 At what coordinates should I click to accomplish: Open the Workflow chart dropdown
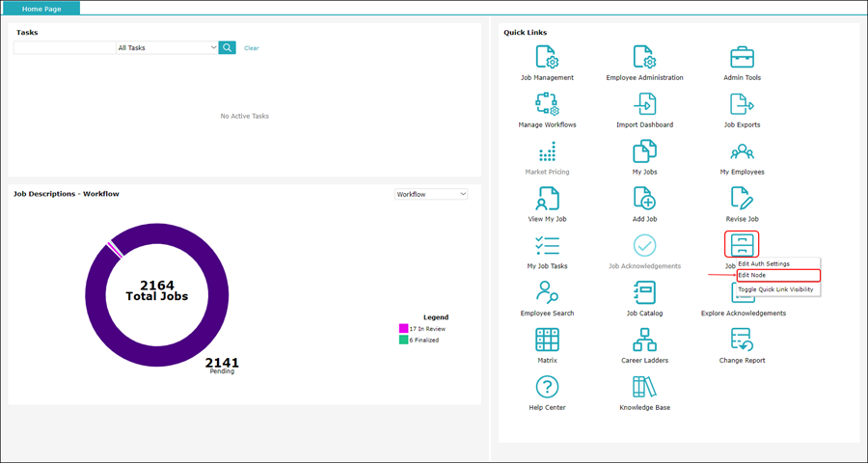click(x=431, y=194)
